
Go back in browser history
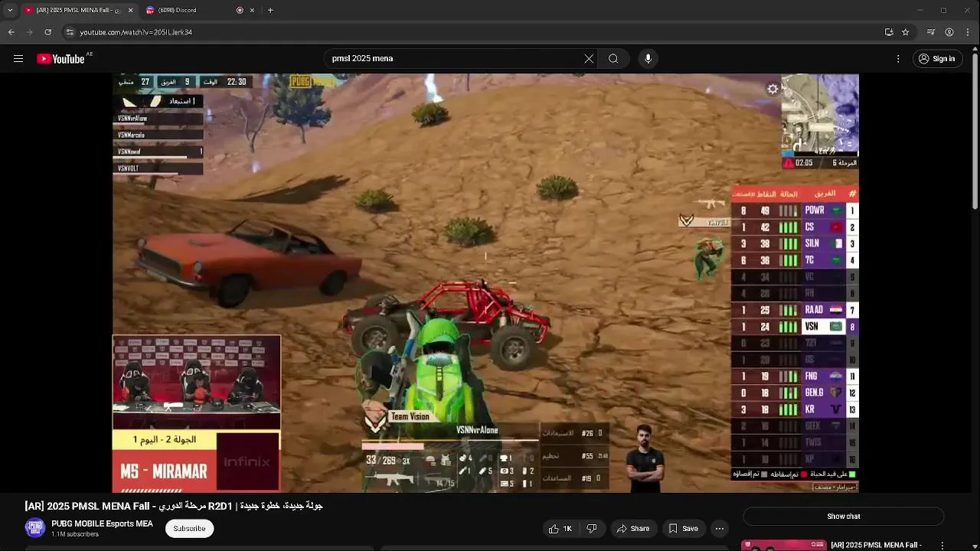click(x=11, y=32)
